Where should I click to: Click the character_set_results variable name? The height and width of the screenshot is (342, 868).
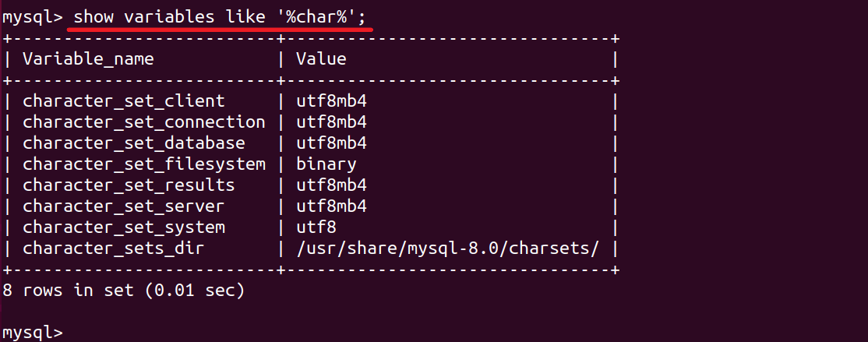[129, 185]
